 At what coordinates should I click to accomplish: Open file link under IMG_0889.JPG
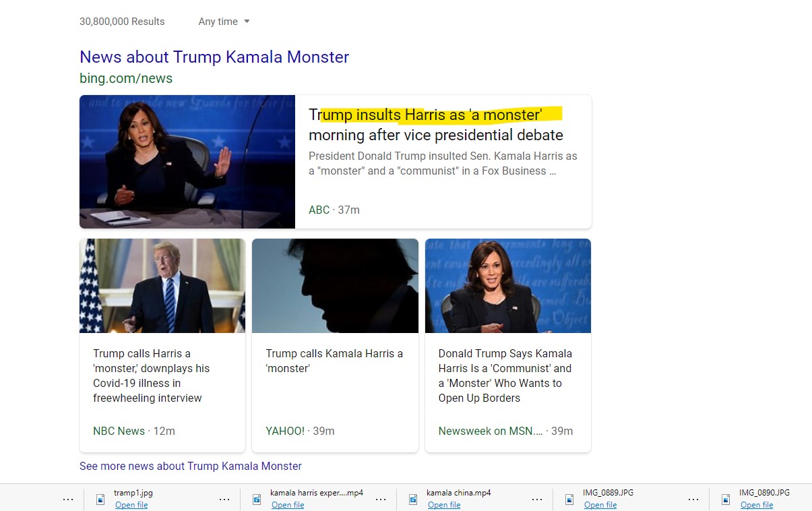pyautogui.click(x=600, y=505)
